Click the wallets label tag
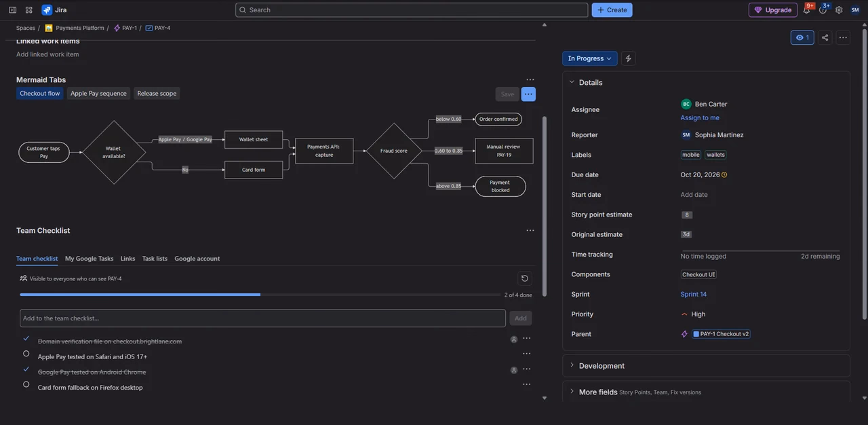The image size is (868, 425). pos(715,155)
